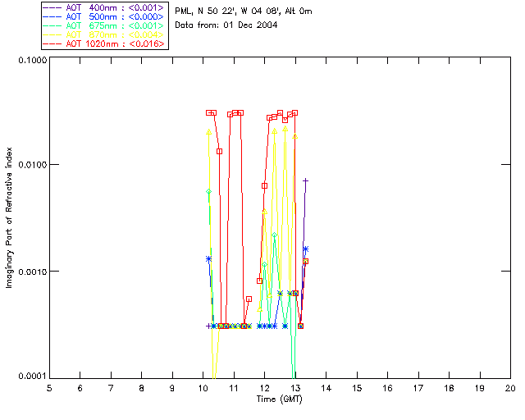Click the "AOT 675nm : <0.001>" legend entry
The width and height of the screenshot is (525, 420).
105,25
